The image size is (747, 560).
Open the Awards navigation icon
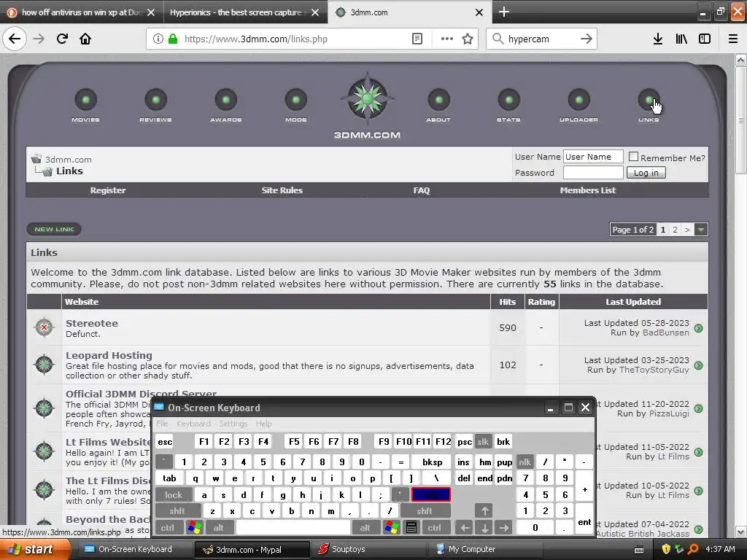(226, 100)
